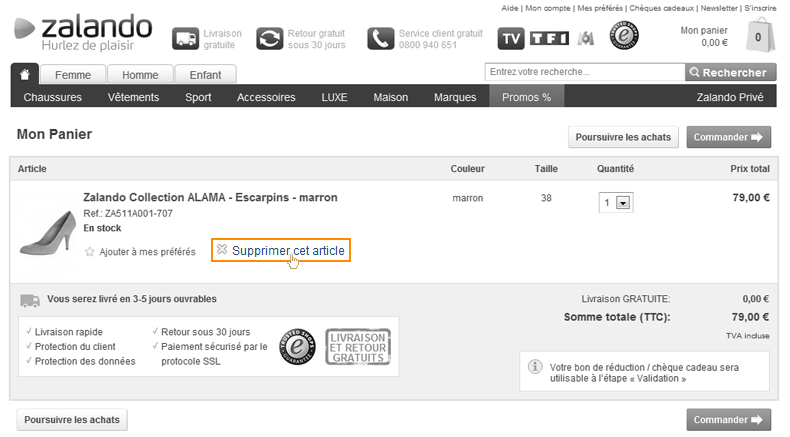Click the Livraison et Retour Gratuits stamp
Screen dimensions: 790x437
[x=358, y=347]
